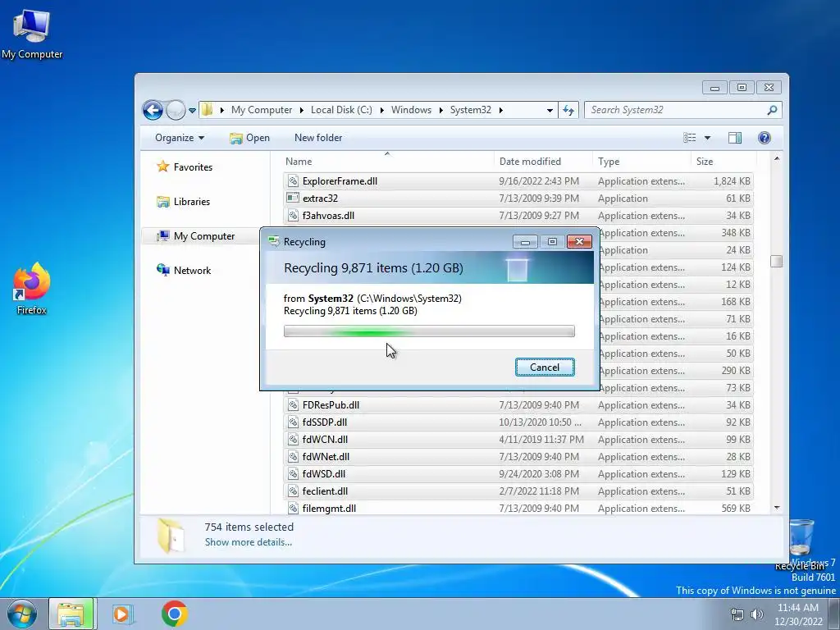Expand arrow after Local Disk (C:) breadcrumb

(x=382, y=110)
